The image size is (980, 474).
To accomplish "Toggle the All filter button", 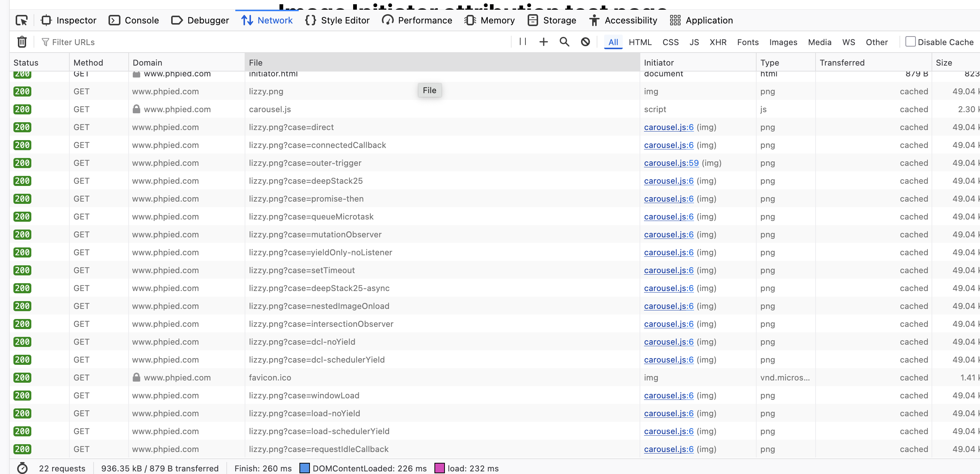I will [613, 42].
